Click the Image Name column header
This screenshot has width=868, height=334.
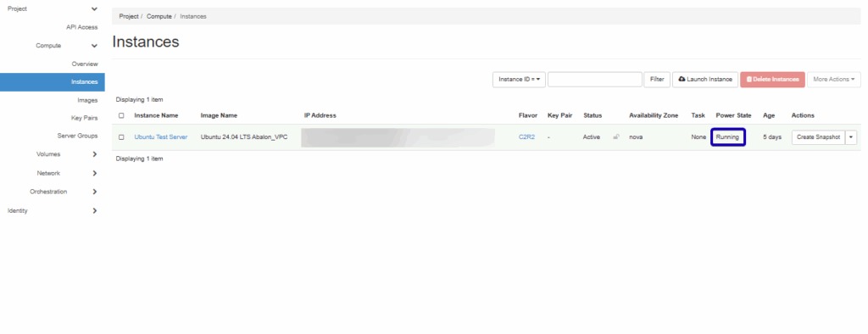click(219, 115)
